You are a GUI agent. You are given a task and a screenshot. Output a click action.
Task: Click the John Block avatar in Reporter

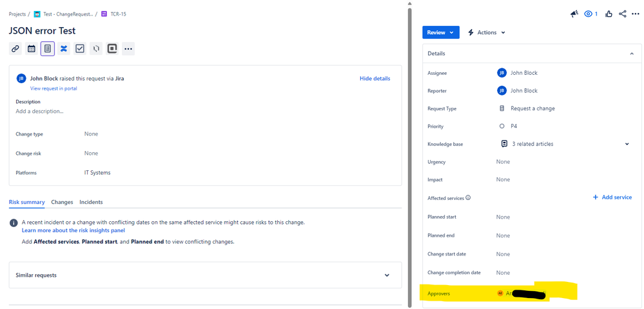pyautogui.click(x=502, y=90)
